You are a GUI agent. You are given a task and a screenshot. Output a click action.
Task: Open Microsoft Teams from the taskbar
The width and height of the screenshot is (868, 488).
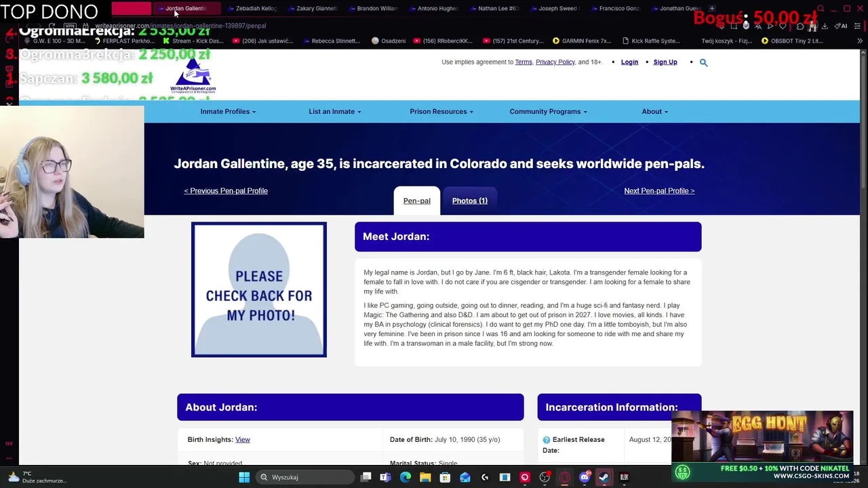pyautogui.click(x=385, y=477)
